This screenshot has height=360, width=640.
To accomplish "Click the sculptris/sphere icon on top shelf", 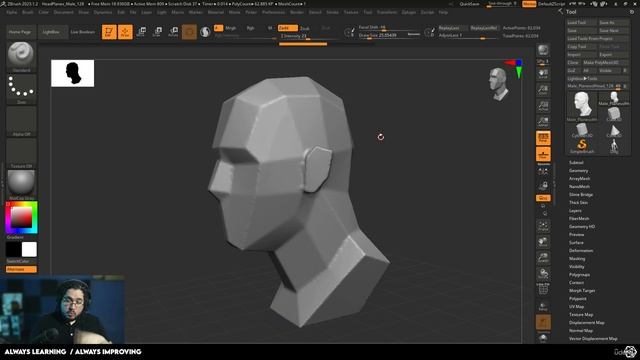I will [x=205, y=32].
